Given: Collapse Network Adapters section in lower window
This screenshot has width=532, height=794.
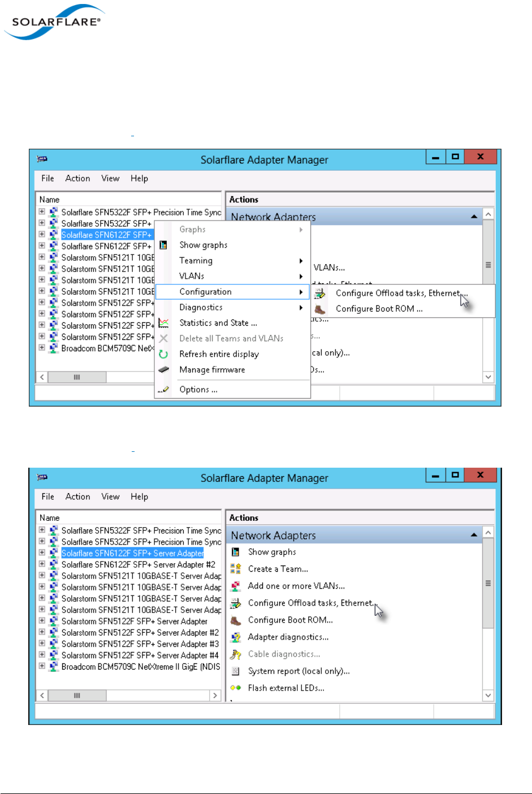Looking at the screenshot, I should pyautogui.click(x=474, y=535).
